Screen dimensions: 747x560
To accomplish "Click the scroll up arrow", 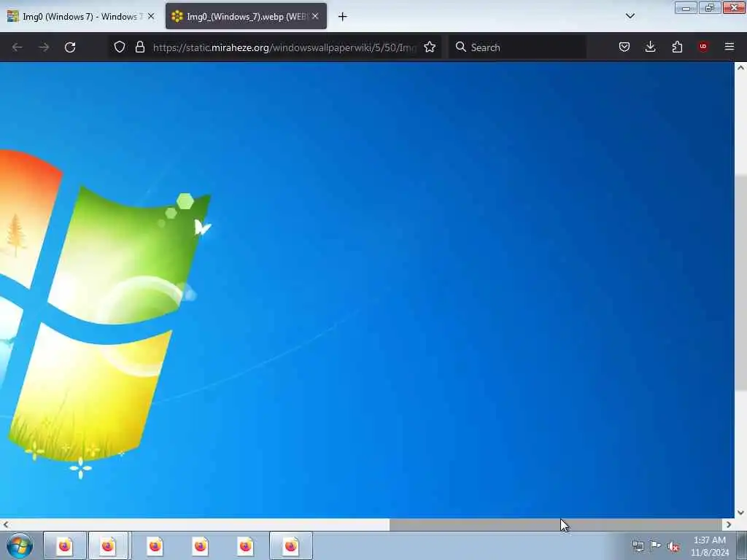I will click(740, 68).
